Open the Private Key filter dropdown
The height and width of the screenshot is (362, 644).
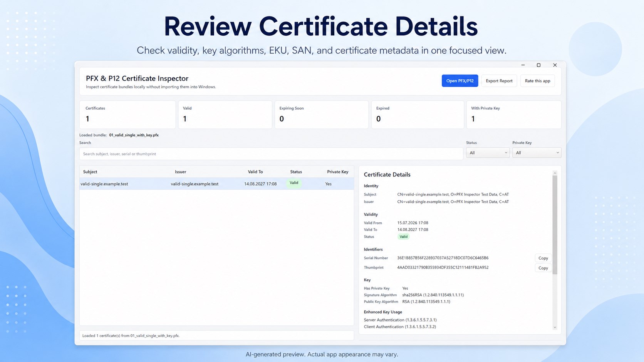pyautogui.click(x=537, y=153)
